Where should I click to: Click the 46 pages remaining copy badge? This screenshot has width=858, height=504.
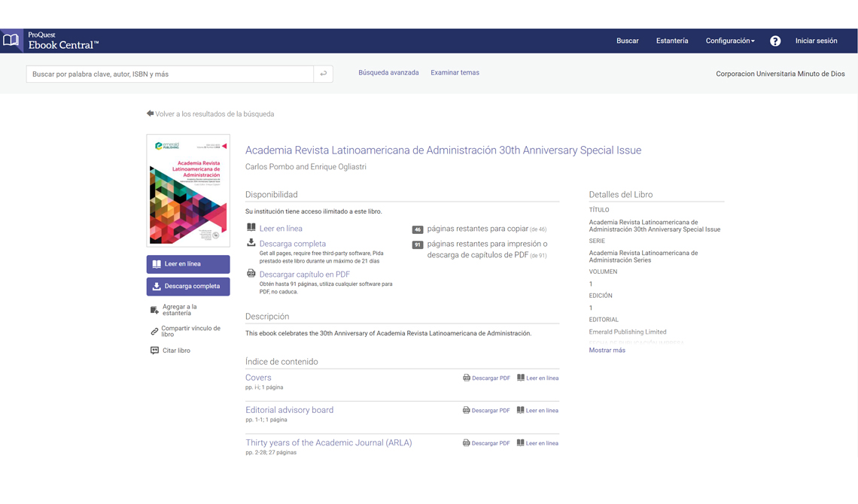pyautogui.click(x=418, y=229)
